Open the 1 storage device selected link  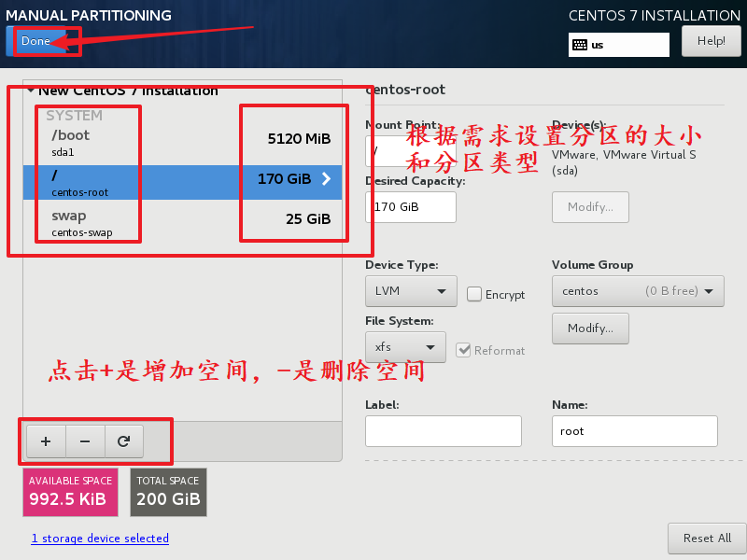click(100, 539)
